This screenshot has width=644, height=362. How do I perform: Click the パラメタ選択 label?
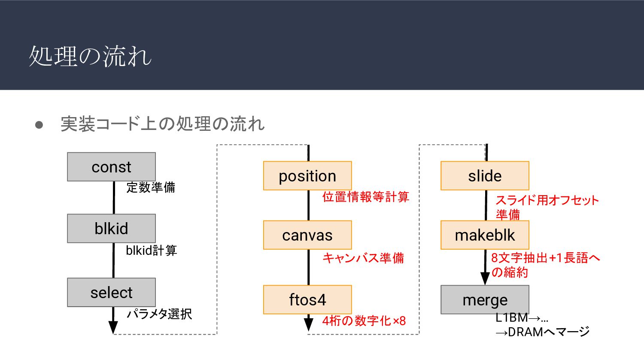[159, 314]
